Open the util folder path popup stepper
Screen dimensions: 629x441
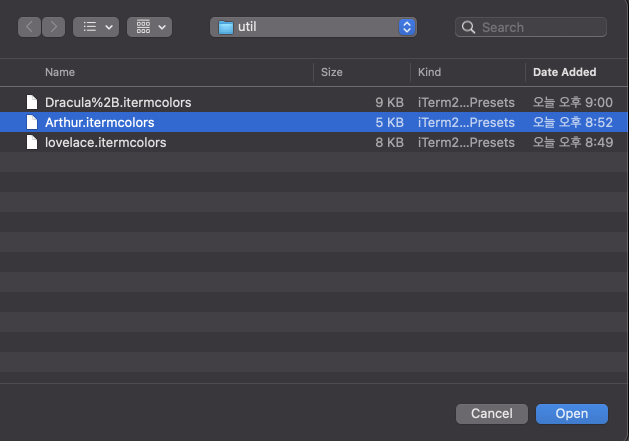(x=407, y=27)
